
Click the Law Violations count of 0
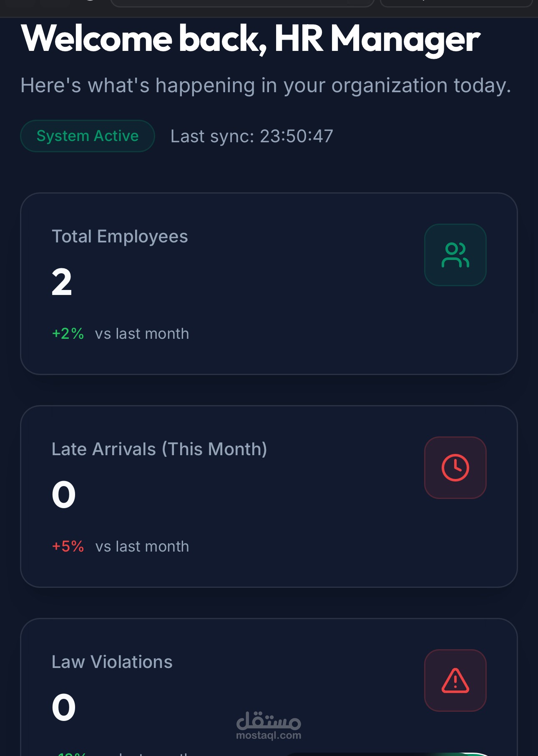(x=63, y=708)
